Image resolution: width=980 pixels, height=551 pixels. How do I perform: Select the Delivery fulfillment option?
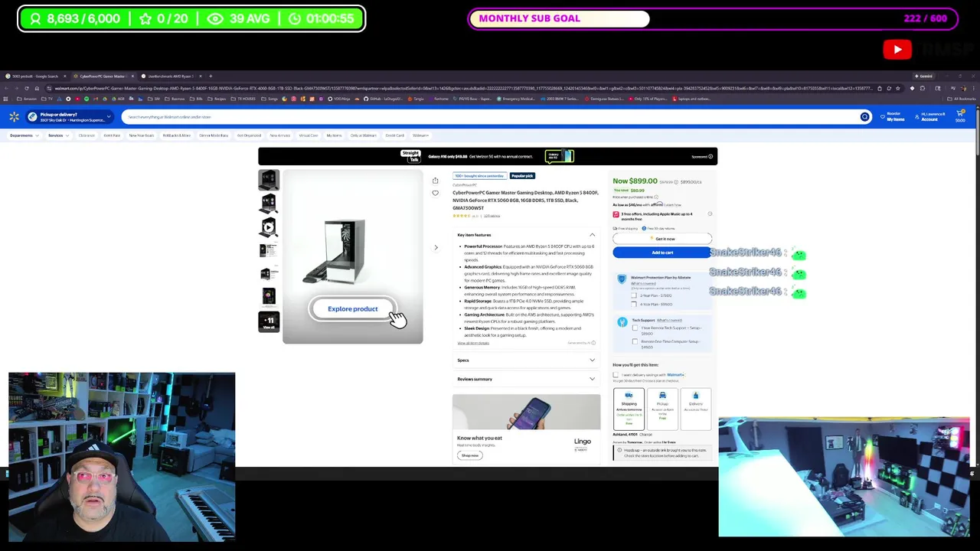(x=695, y=409)
